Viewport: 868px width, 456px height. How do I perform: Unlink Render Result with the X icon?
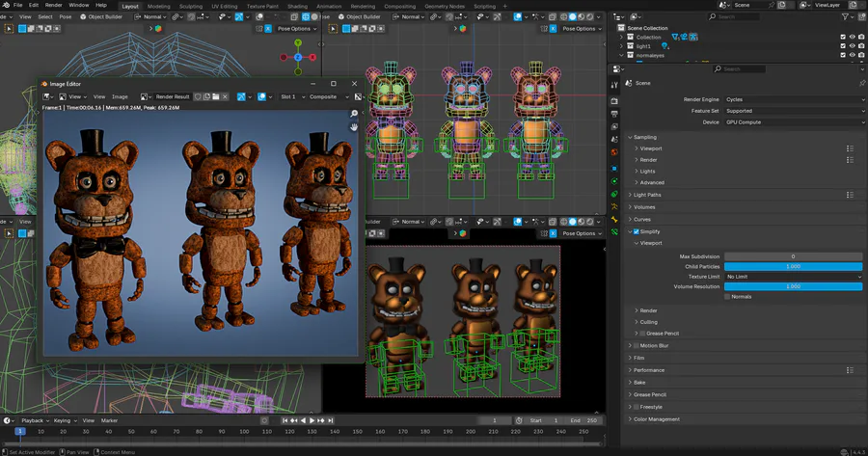point(225,96)
